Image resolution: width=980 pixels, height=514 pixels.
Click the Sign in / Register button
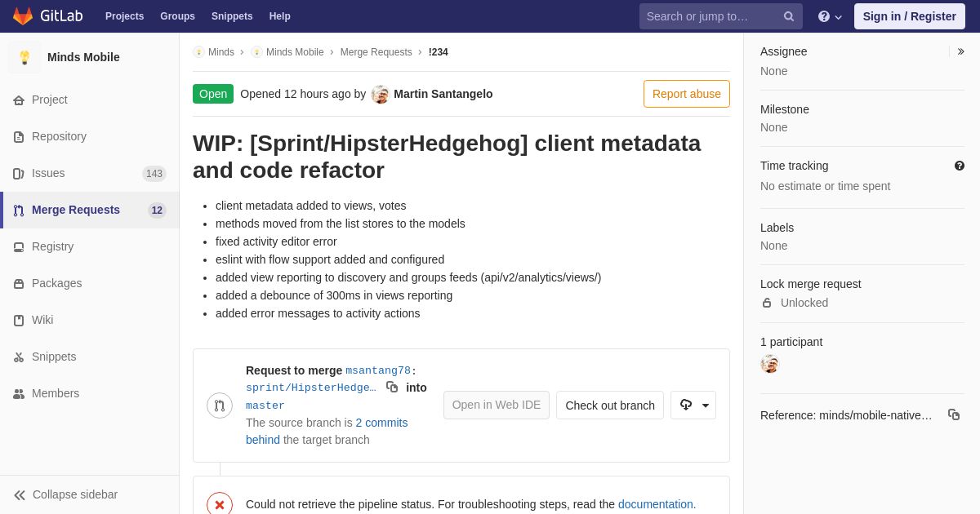[909, 16]
